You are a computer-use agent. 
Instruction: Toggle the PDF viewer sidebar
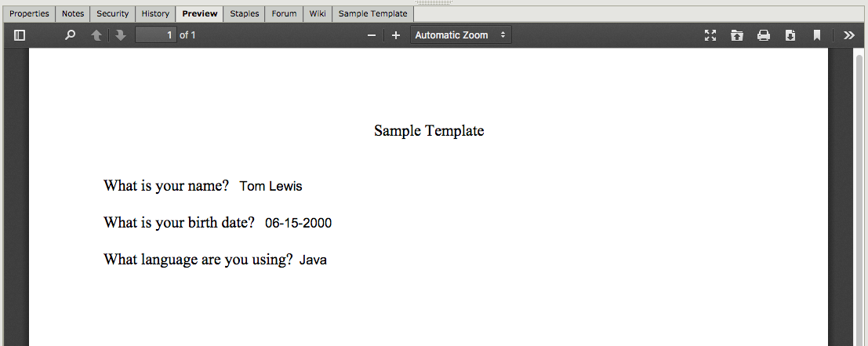[20, 35]
